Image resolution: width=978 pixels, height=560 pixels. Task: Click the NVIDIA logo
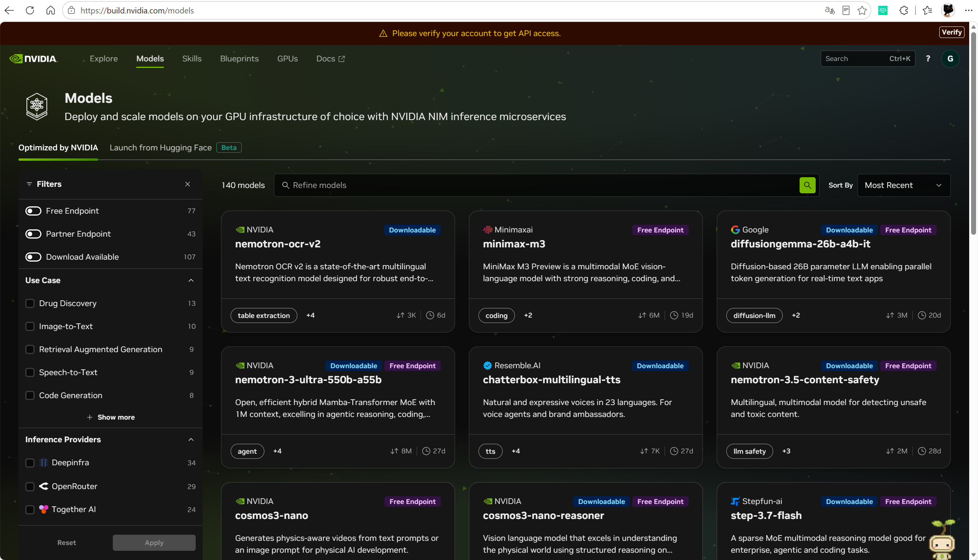33,58
